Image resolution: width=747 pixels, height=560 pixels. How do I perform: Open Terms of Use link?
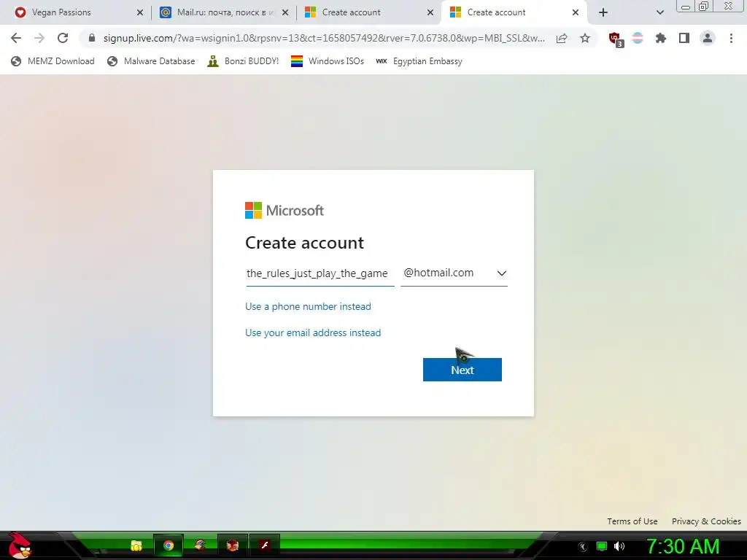click(632, 521)
